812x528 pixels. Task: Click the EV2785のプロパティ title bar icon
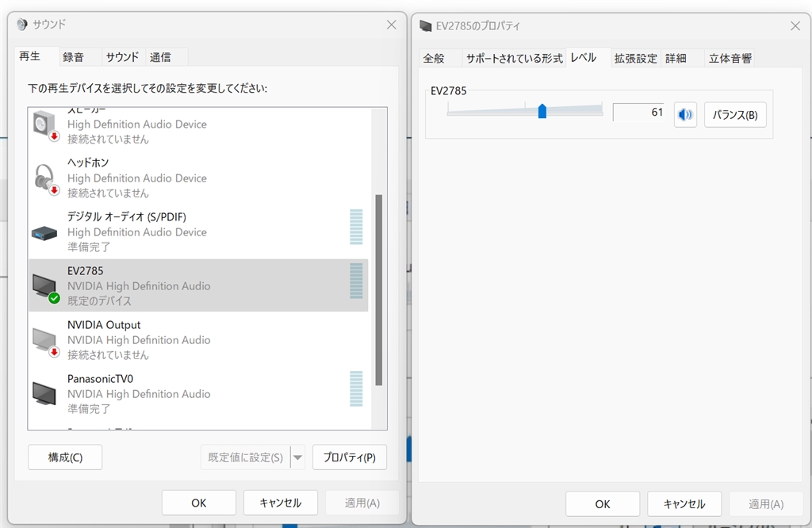[426, 26]
